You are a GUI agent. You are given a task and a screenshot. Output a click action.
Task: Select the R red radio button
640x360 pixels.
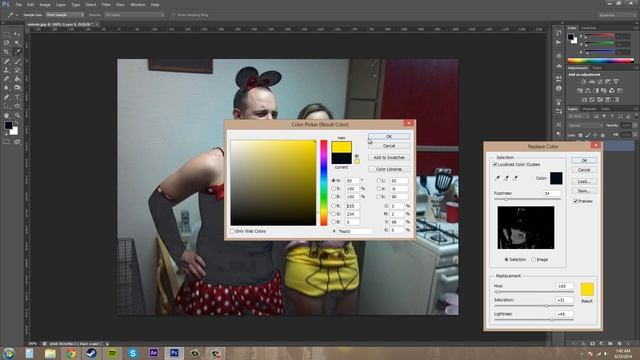(x=333, y=206)
